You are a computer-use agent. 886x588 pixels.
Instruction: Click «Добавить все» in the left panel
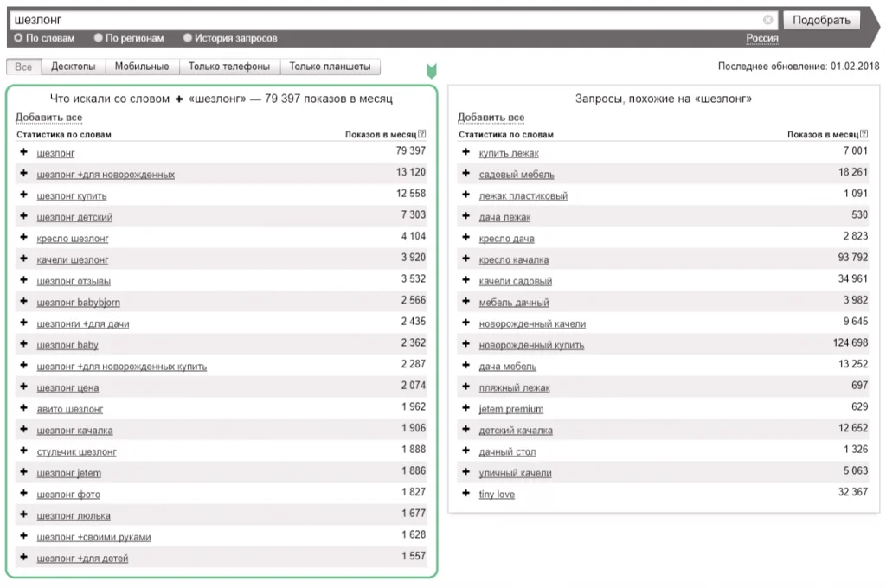pyautogui.click(x=48, y=118)
